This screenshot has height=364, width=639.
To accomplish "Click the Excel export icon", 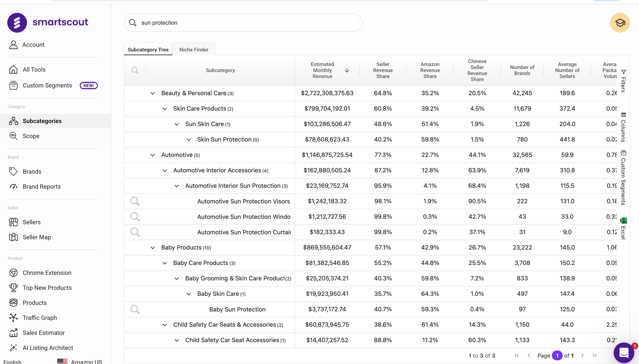I will coord(623,220).
